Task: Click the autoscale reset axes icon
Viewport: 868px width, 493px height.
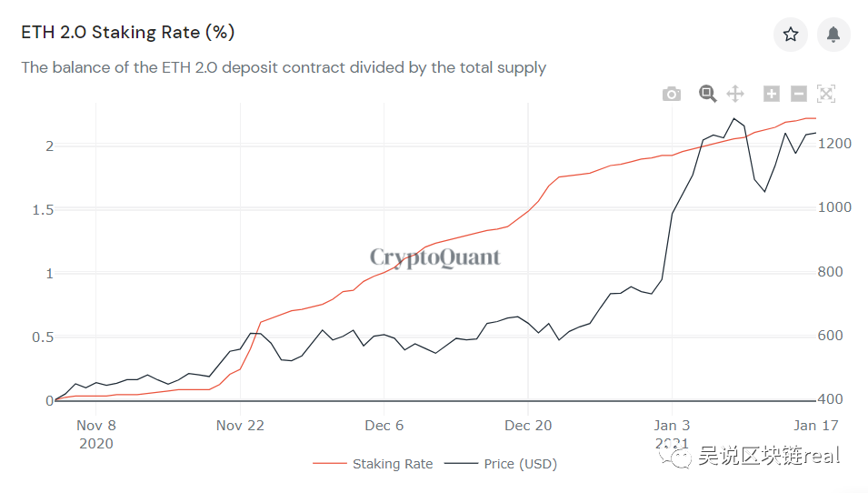Action: coord(826,94)
